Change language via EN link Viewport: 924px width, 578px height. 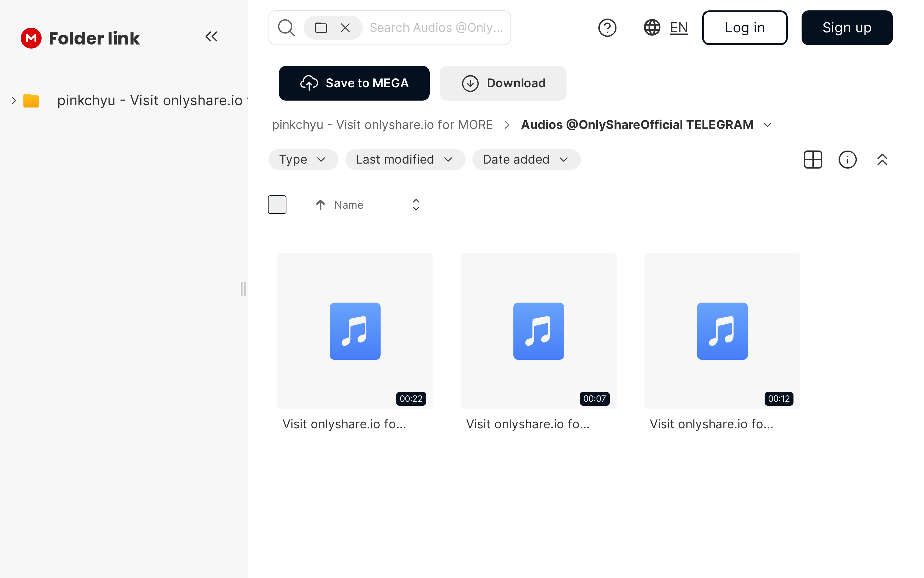pos(679,27)
